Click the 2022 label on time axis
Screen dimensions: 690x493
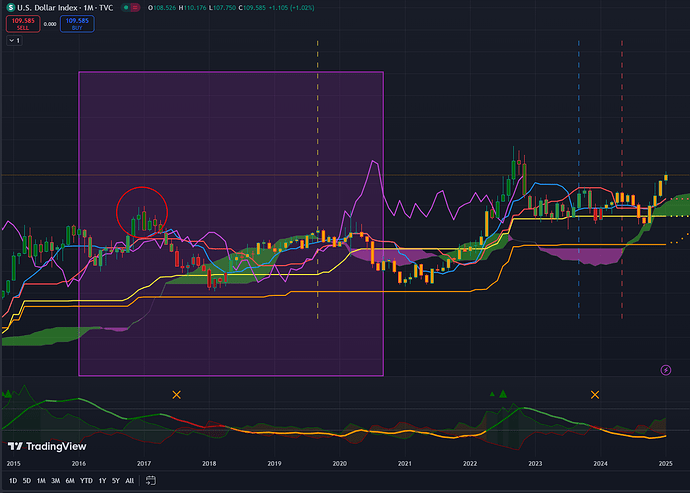pyautogui.click(x=470, y=464)
